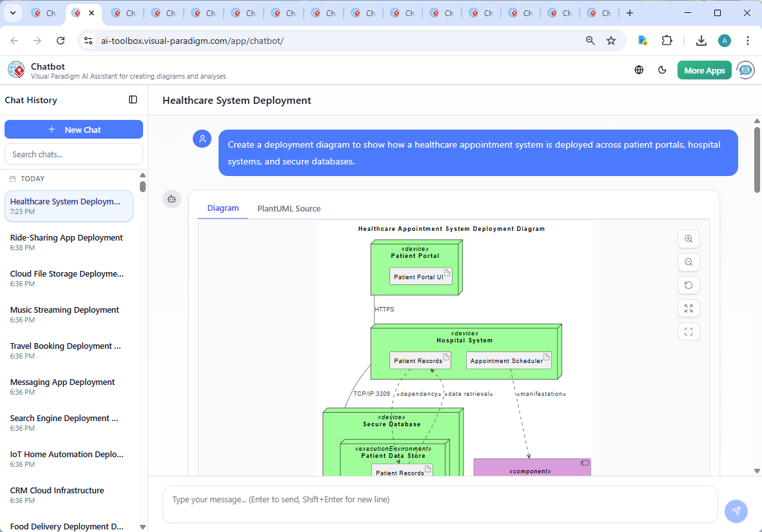Open Chrome's three-dot menu
The width and height of the screenshot is (762, 532).
pyautogui.click(x=748, y=40)
